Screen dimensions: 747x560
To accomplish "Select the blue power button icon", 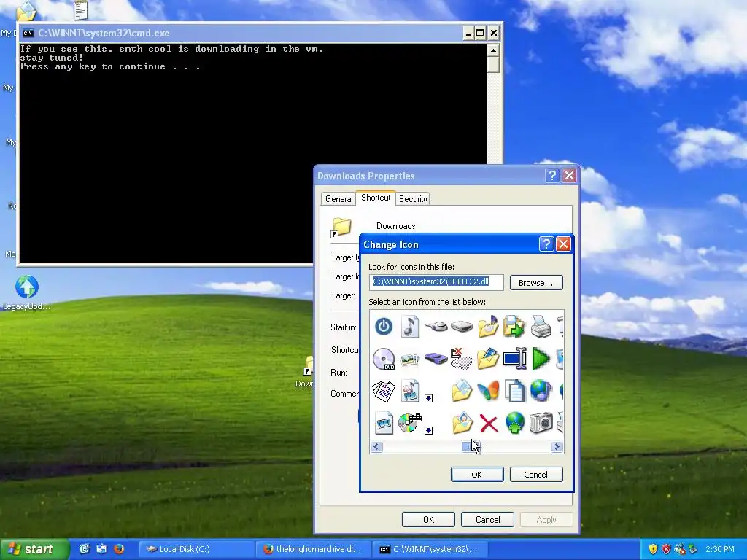I will point(384,327).
